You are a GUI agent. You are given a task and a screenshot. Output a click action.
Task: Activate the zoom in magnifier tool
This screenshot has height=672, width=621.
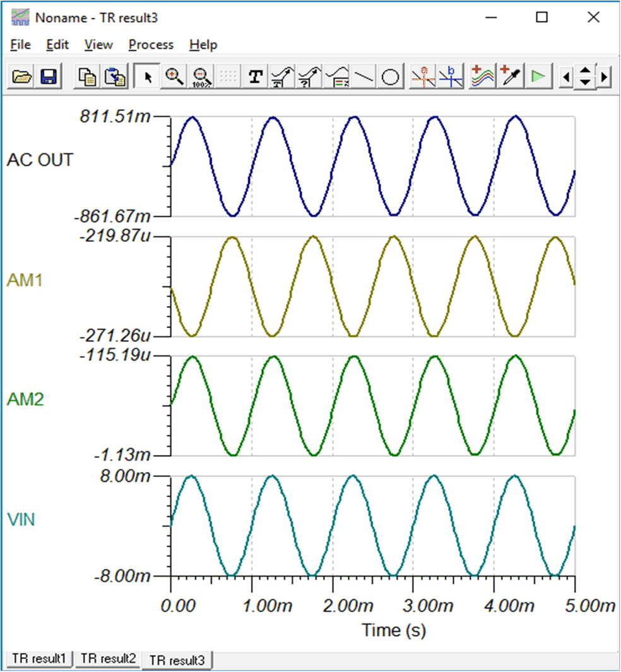(x=174, y=77)
